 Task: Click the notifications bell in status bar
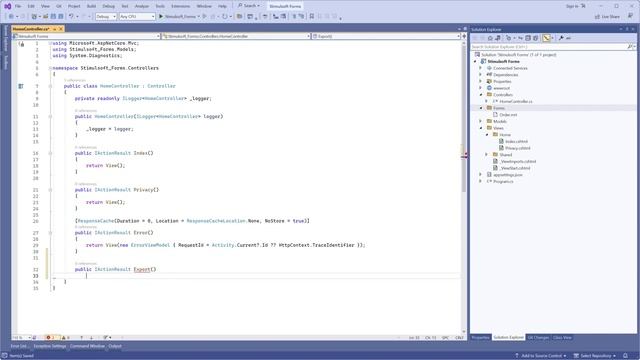pos(625,356)
